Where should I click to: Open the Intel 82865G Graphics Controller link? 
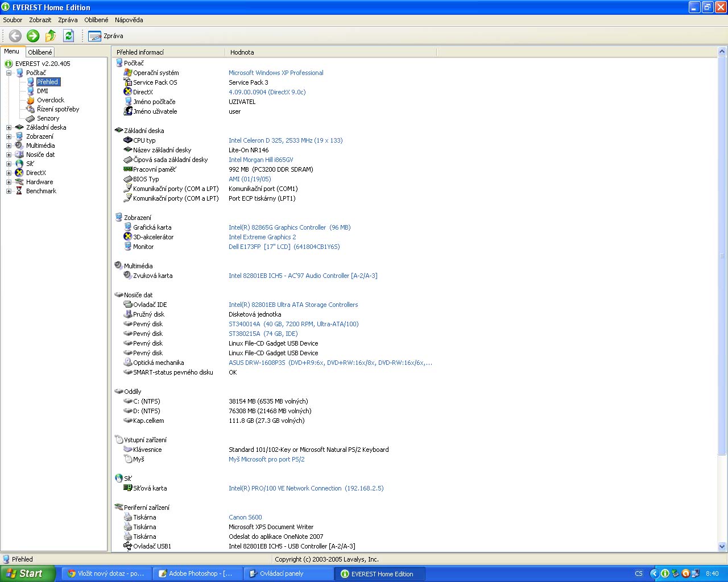tap(289, 227)
